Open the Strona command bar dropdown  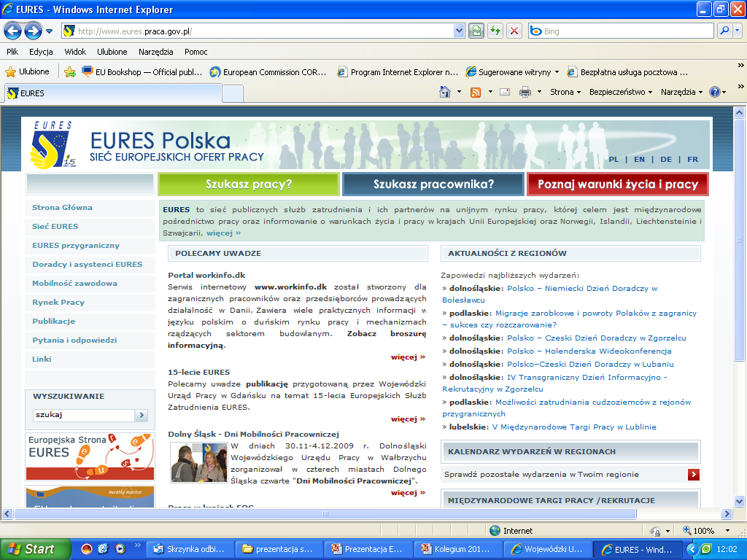565,92
